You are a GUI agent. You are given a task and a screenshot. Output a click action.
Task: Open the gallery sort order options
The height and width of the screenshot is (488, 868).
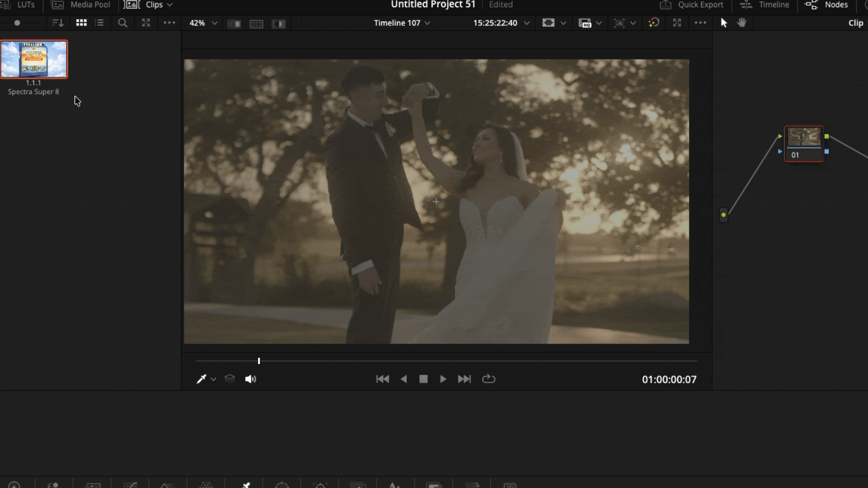57,23
